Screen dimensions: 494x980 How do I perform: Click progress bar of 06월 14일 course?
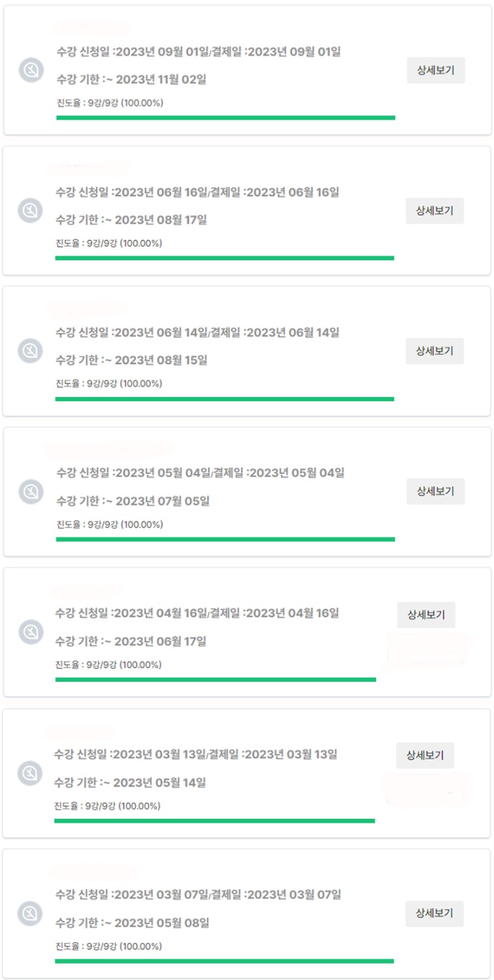224,399
